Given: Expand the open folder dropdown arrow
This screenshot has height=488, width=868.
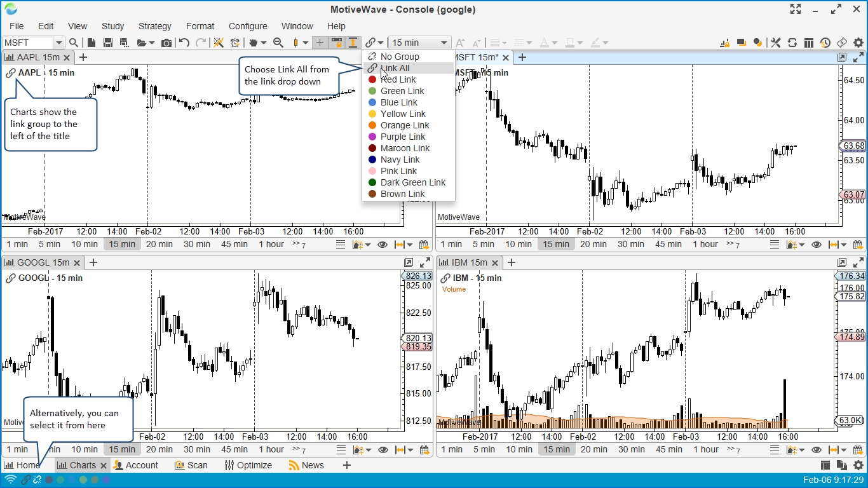Looking at the screenshot, I should tap(153, 43).
